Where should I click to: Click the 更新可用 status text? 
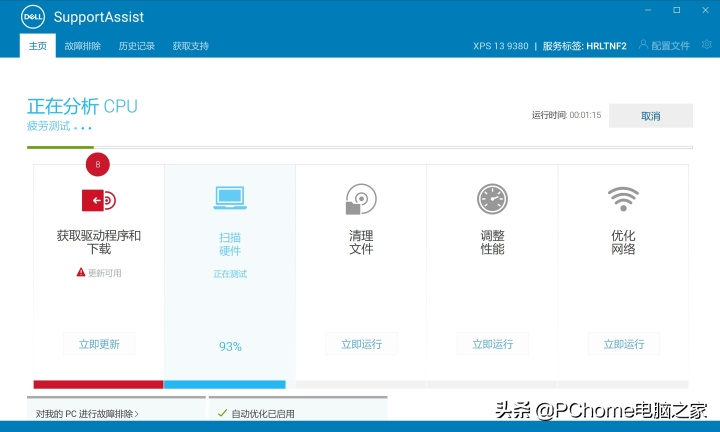point(105,273)
